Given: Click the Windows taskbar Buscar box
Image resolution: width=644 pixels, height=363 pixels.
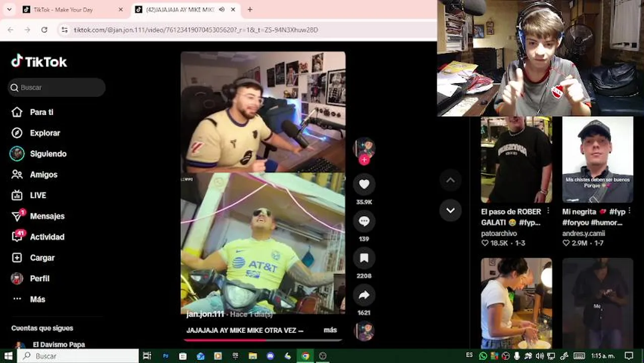Looking at the screenshot, I should [78, 356].
